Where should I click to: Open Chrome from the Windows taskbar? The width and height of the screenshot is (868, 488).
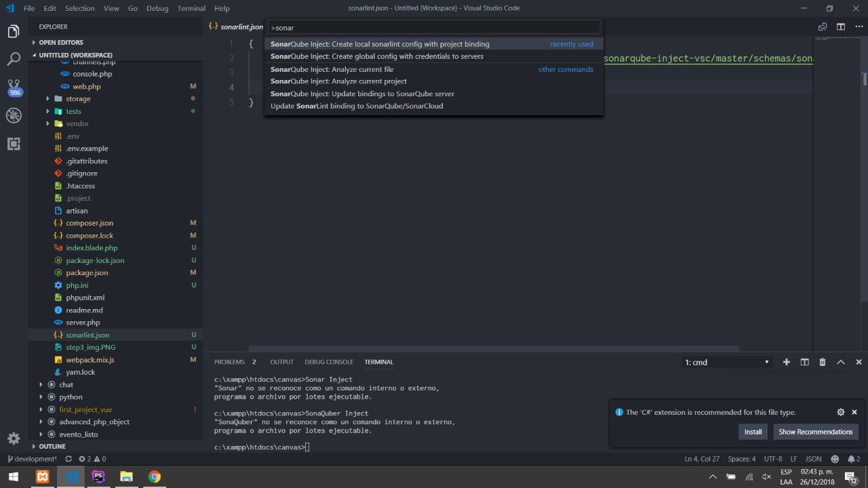155,476
